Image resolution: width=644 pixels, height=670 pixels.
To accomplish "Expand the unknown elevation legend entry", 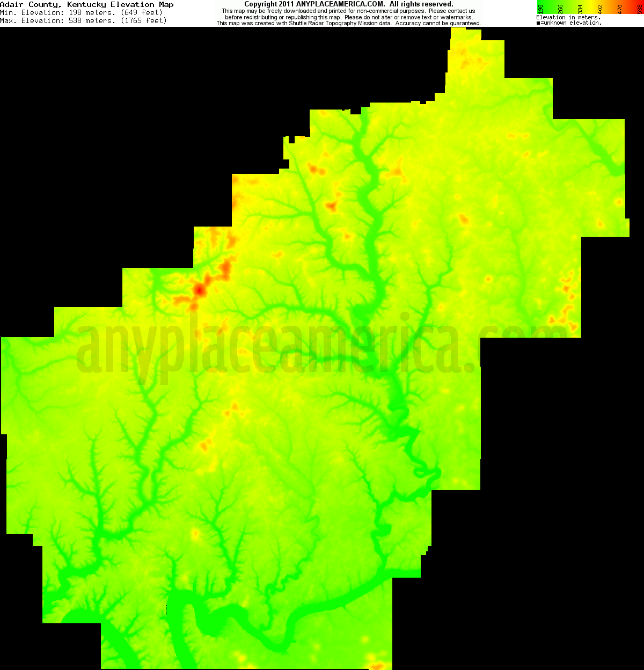I will click(572, 22).
